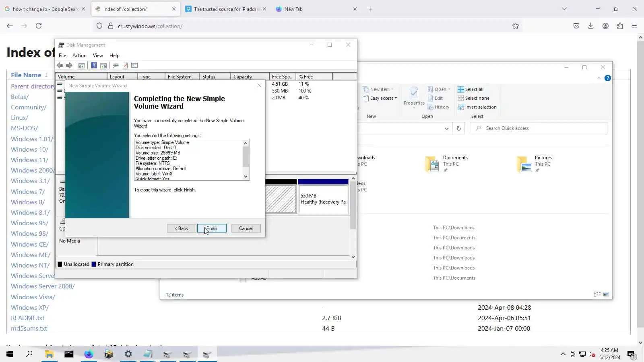Open the View menu in Disk Management
Image resolution: width=644 pixels, height=362 pixels.
[98, 56]
